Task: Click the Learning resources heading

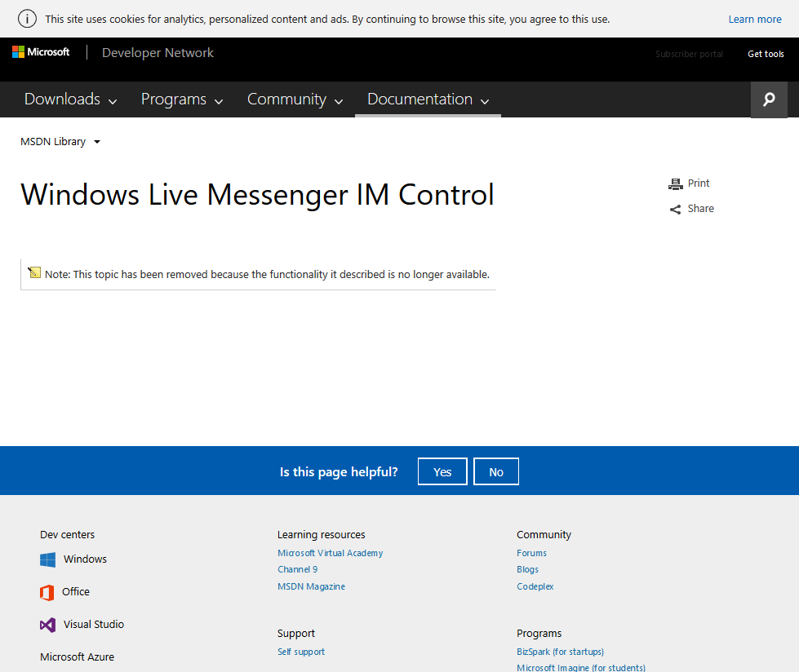Action: pos(321,534)
